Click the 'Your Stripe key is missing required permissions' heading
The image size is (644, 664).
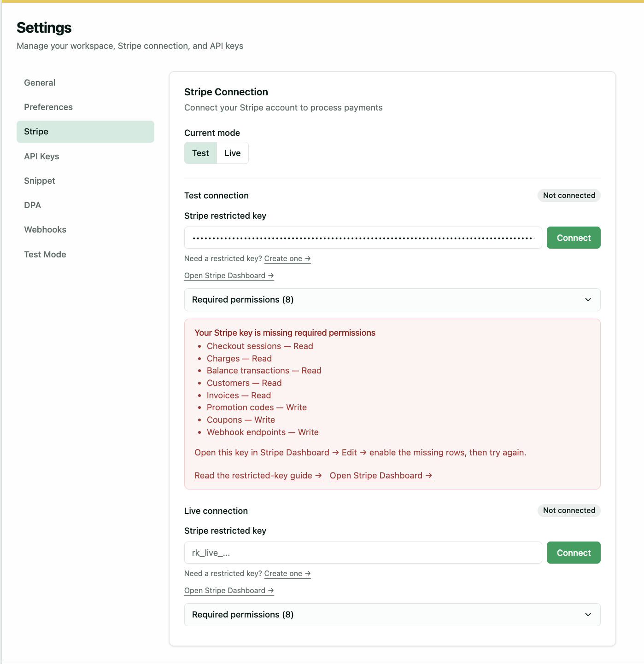pos(285,333)
